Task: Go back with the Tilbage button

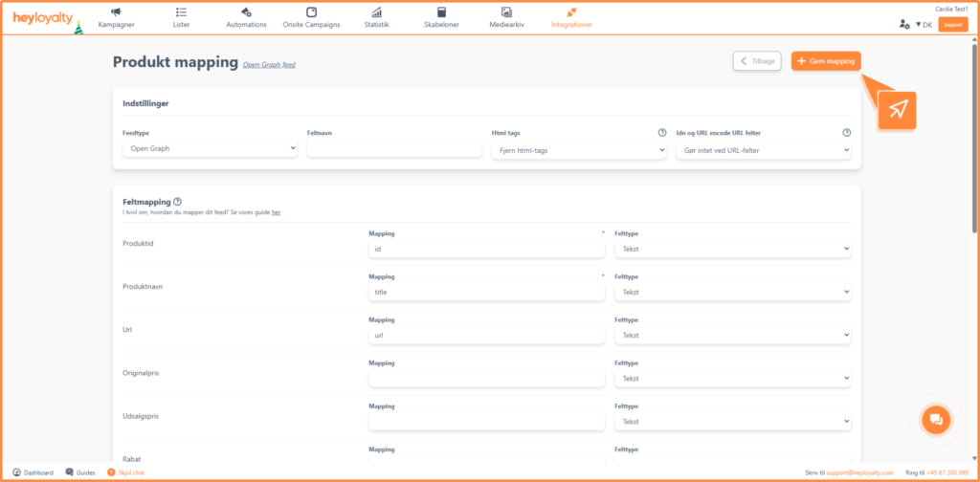Action: [757, 61]
